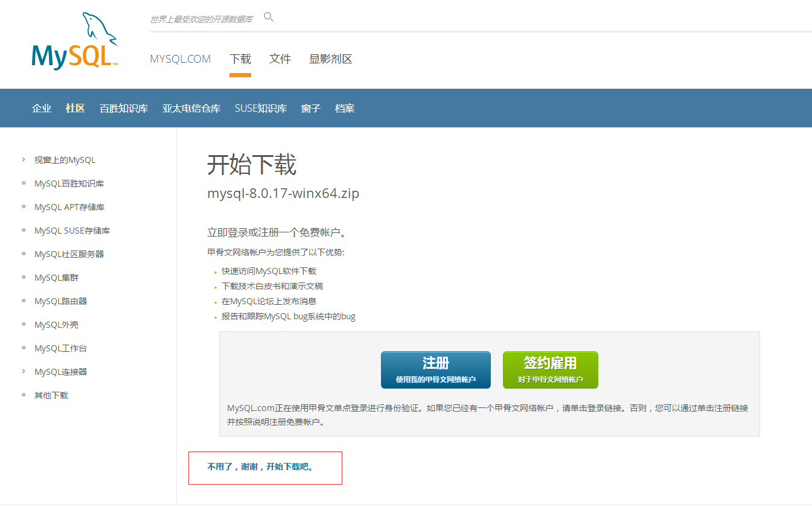Open the 文件 tab
812x507 pixels.
pos(280,59)
